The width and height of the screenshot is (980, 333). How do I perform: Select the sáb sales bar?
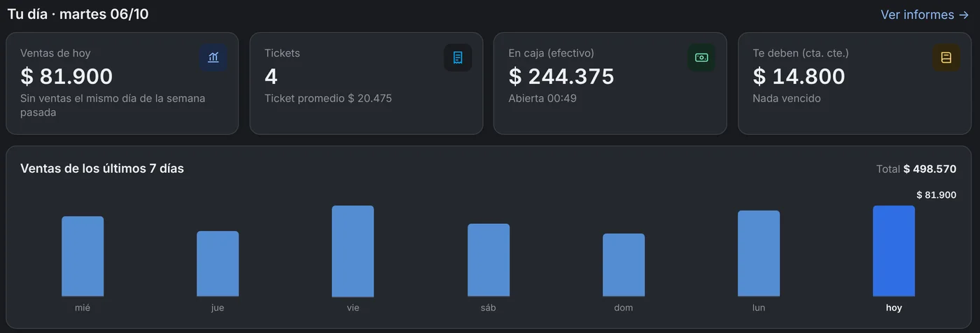coord(489,260)
